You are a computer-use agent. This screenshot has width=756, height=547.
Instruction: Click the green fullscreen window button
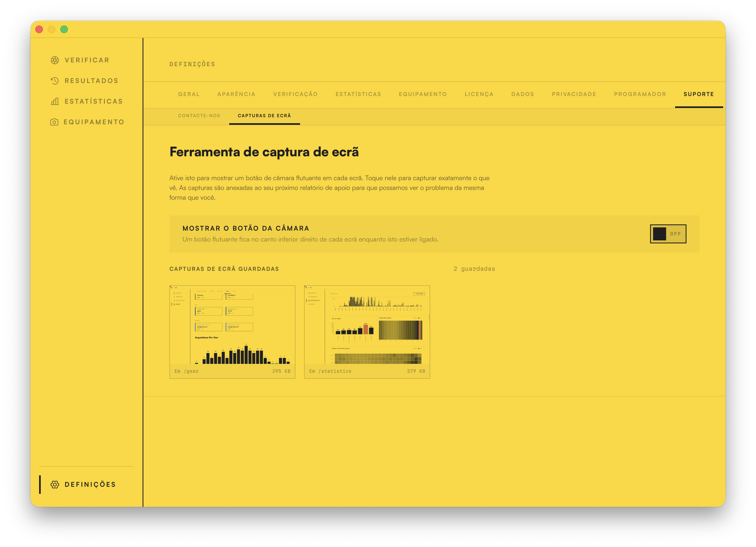(64, 29)
